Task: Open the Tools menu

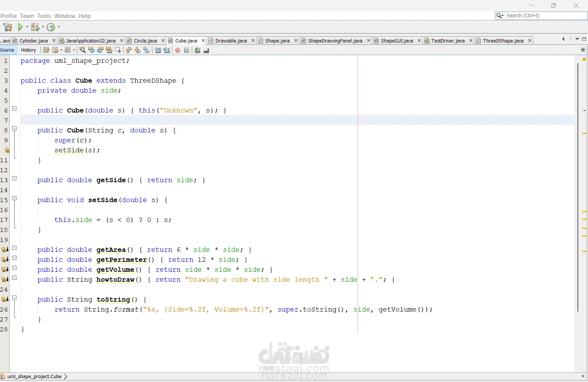Action: pos(44,16)
